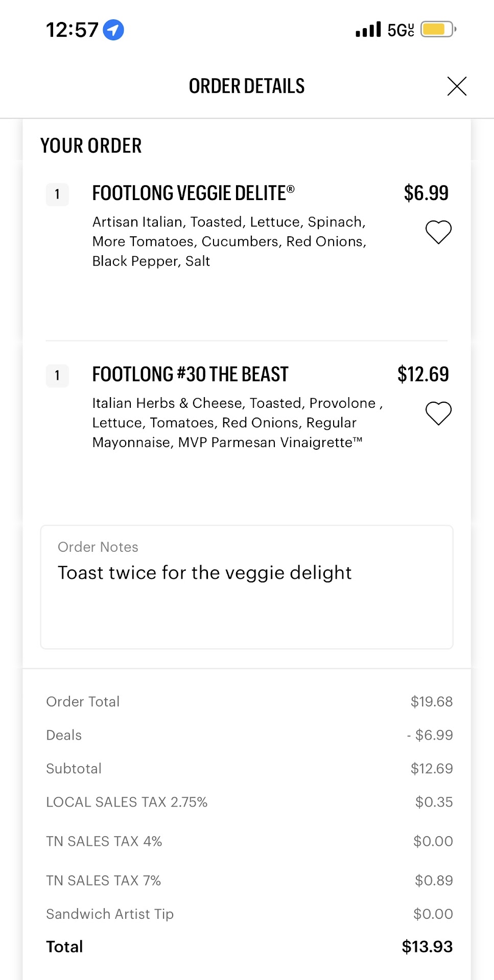Tap the 5G network indicator

(401, 30)
